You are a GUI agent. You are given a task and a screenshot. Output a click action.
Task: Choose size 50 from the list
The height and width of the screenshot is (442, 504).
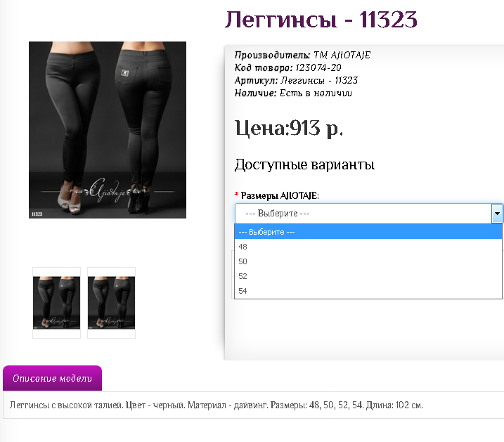point(368,261)
